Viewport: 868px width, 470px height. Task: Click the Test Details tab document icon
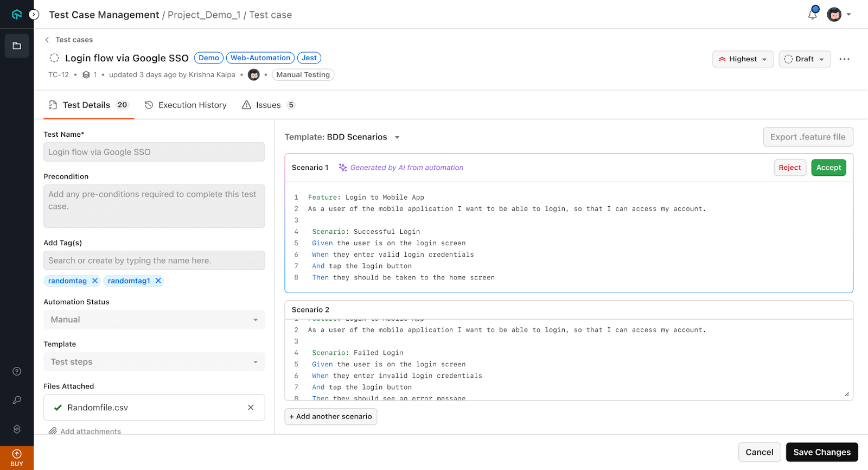[53, 105]
